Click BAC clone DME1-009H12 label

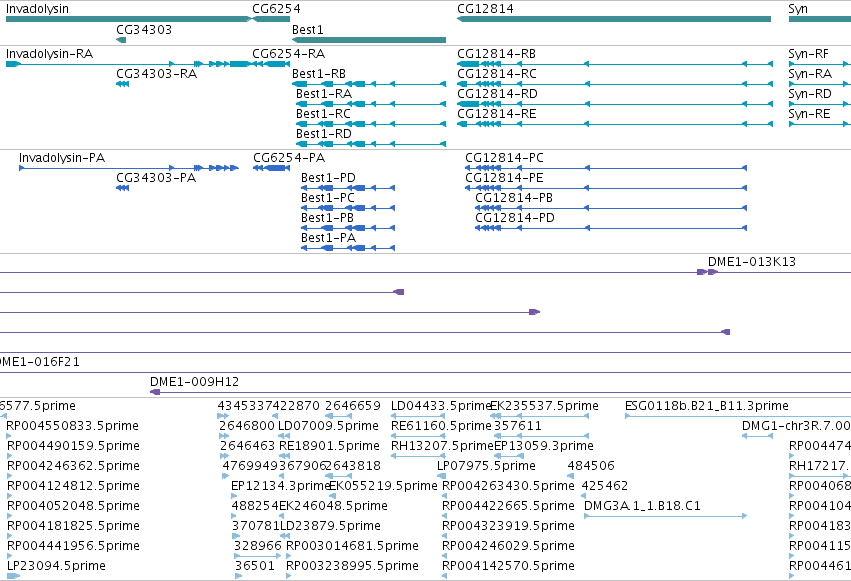click(x=194, y=381)
